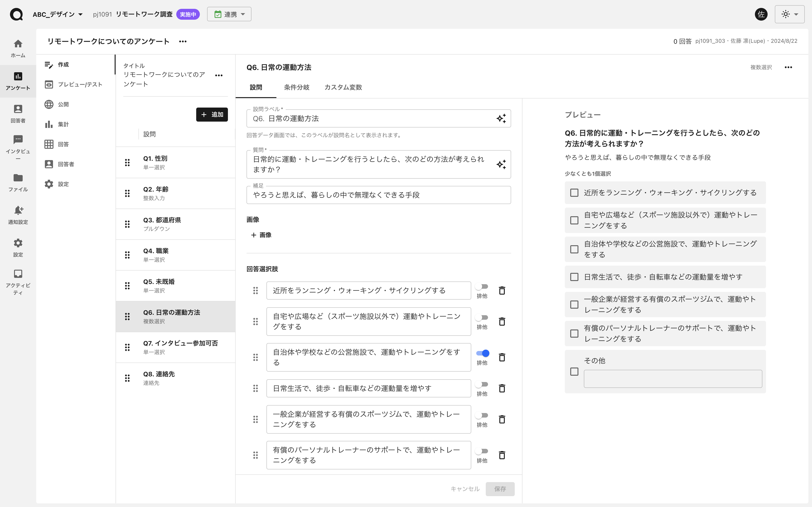This screenshot has width=812, height=507.
Task: Click drag handle beside Q4. 職業
Action: pyautogui.click(x=127, y=255)
